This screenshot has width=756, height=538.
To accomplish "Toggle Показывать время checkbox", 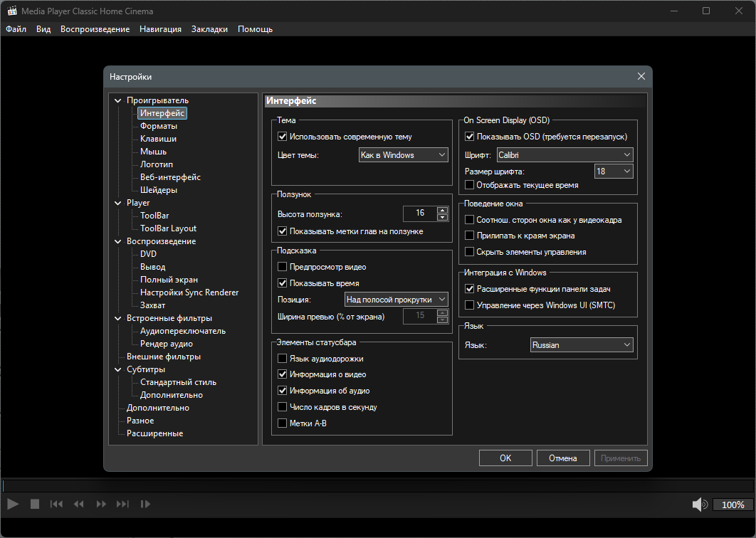I will click(x=283, y=283).
